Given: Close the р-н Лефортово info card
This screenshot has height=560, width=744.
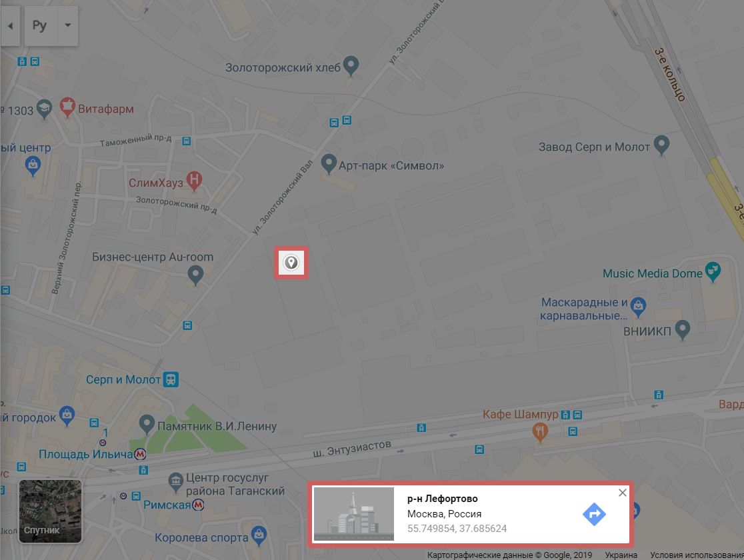Looking at the screenshot, I should [x=623, y=493].
